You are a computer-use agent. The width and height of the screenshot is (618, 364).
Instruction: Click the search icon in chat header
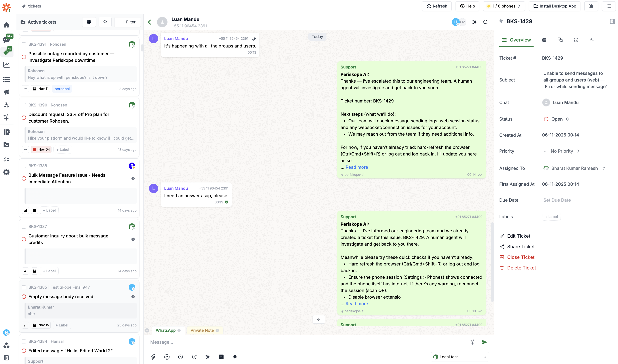coord(485,22)
